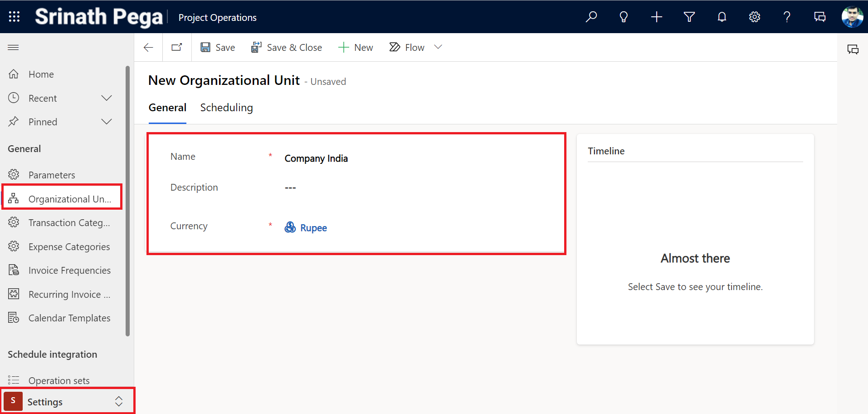868x414 pixels.
Task: Open the Settings area switcher
Action: pos(68,402)
